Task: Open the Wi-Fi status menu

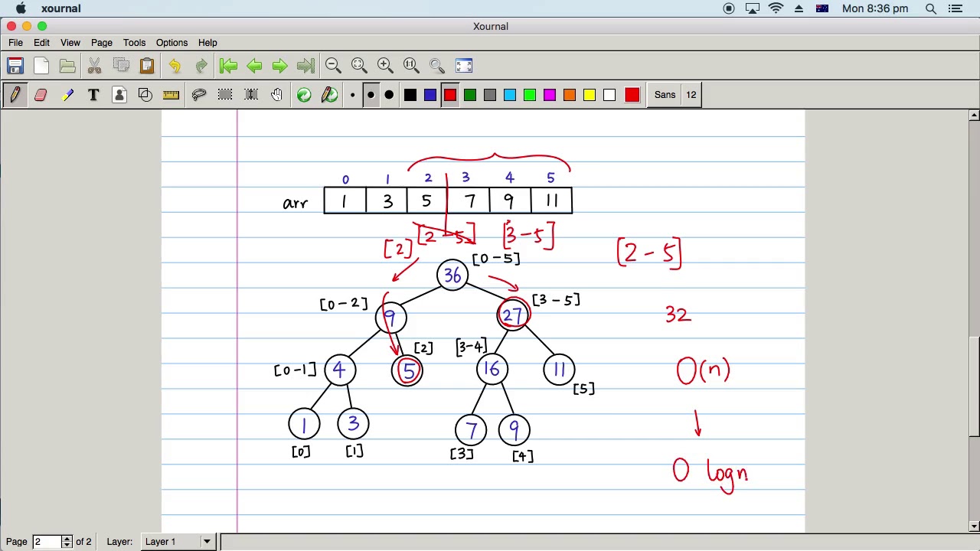Action: (776, 8)
